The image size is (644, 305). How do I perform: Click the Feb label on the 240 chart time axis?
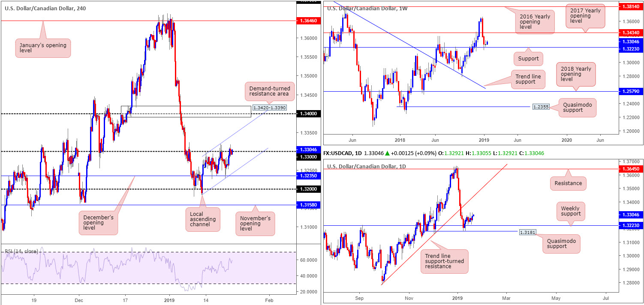click(269, 300)
